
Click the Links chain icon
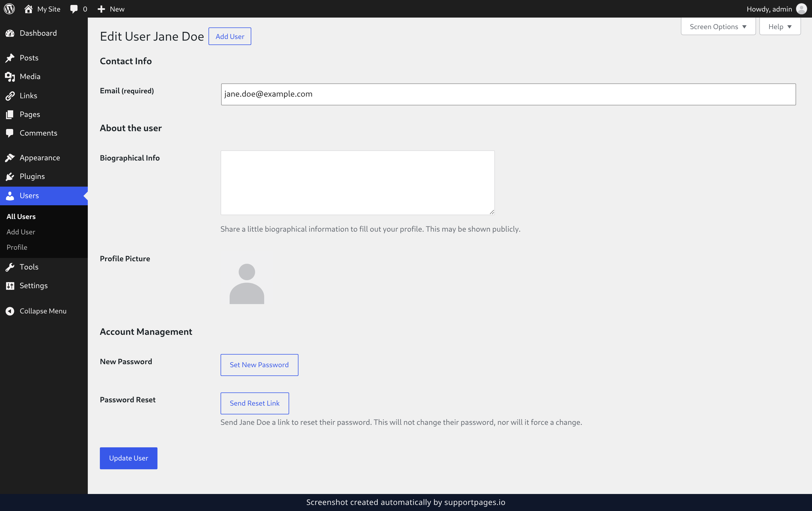point(10,96)
